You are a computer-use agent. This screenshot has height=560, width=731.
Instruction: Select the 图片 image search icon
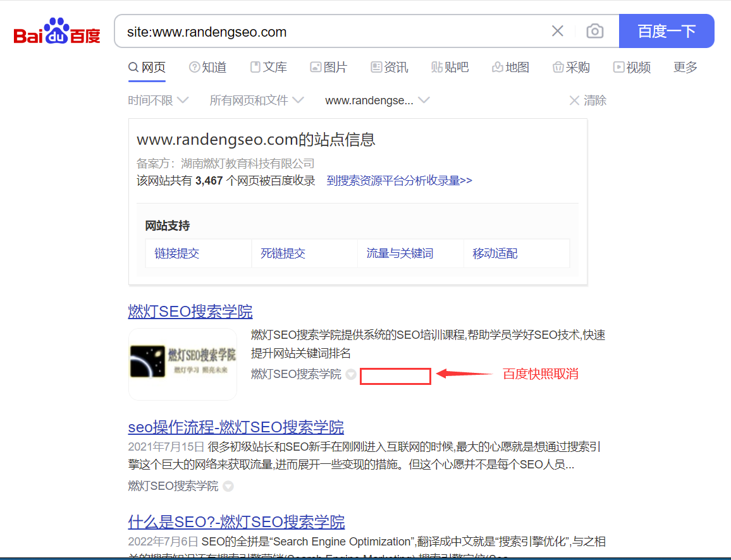pos(316,67)
